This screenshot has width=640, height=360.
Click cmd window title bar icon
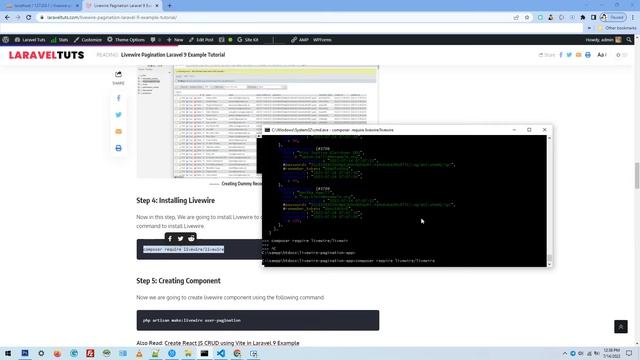pyautogui.click(x=267, y=130)
